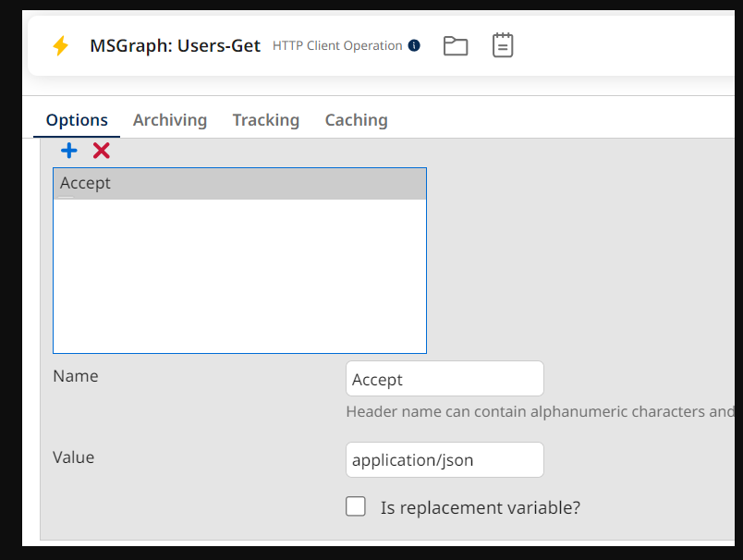Click the Name input field containing Accept
743x560 pixels.
445,380
